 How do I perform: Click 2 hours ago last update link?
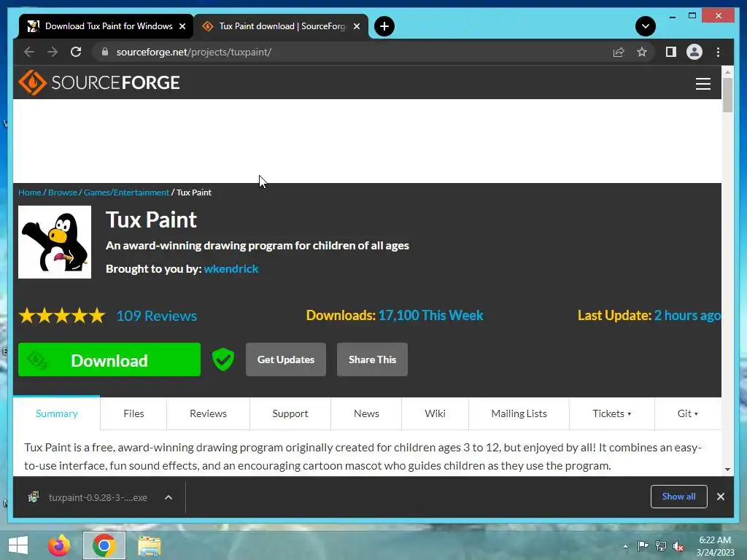point(687,315)
